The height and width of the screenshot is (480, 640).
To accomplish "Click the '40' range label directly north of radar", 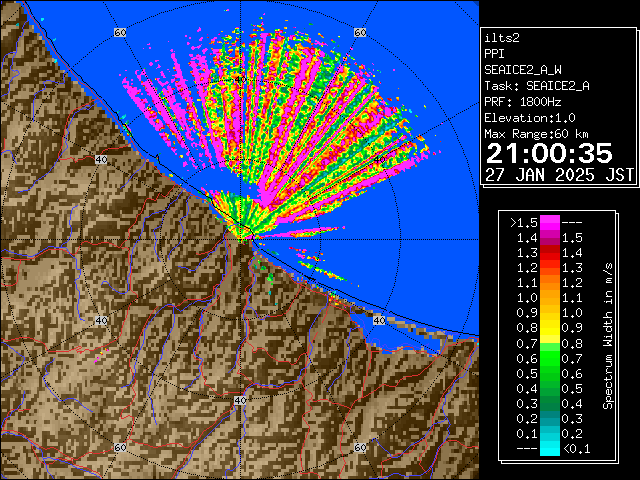I will pyautogui.click(x=240, y=80).
